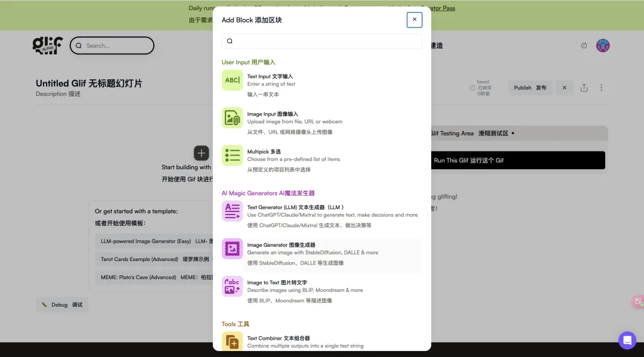The height and width of the screenshot is (357, 644).
Task: Click the Image Generator block icon
Action: (x=232, y=249)
